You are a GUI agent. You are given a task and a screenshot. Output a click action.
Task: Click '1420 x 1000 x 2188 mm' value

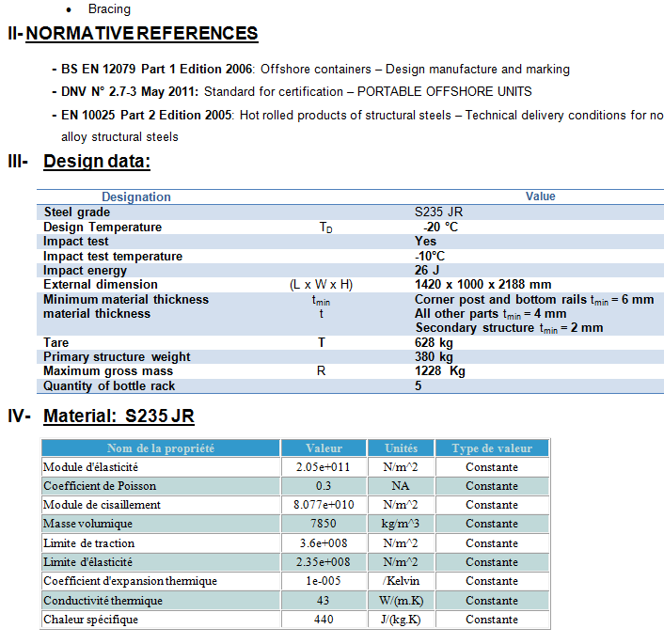click(x=482, y=284)
